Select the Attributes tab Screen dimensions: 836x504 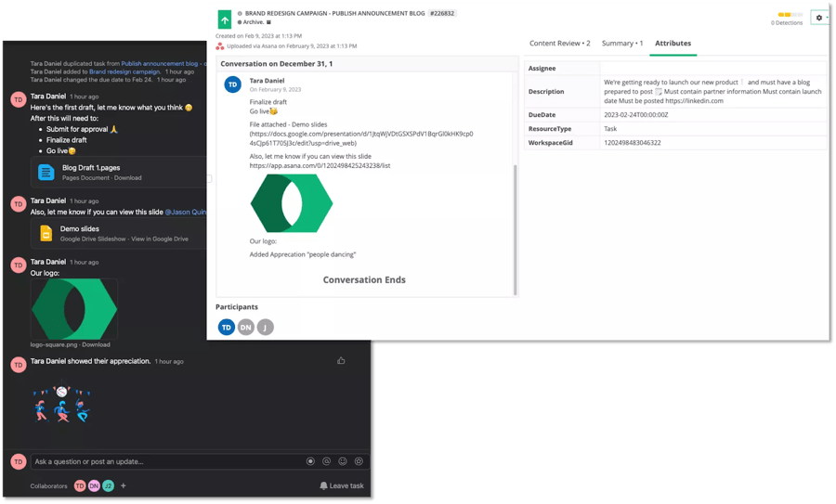tap(673, 44)
